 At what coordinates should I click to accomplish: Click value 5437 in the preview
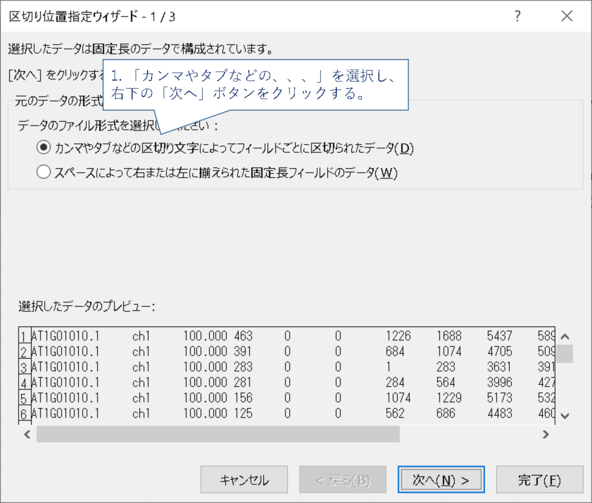tap(500, 336)
